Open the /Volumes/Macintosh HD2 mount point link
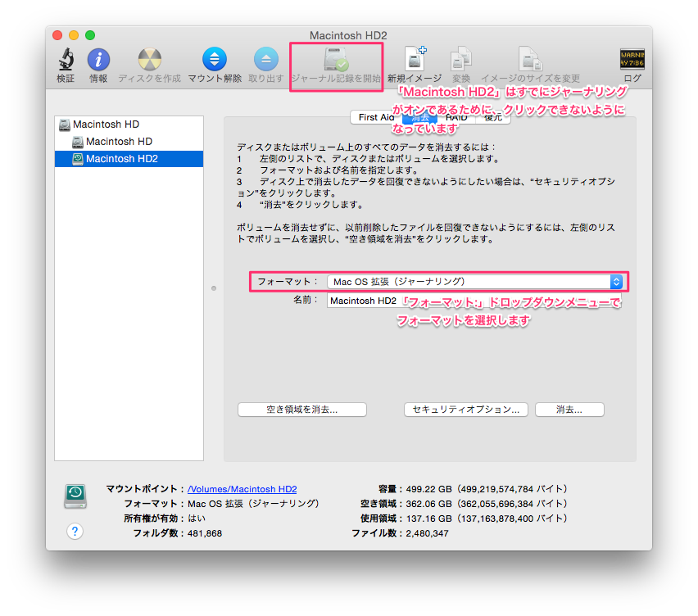 point(242,489)
